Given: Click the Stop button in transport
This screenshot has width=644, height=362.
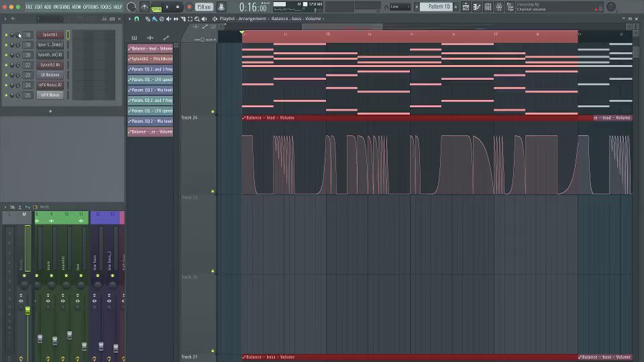Looking at the screenshot, I should [177, 7].
